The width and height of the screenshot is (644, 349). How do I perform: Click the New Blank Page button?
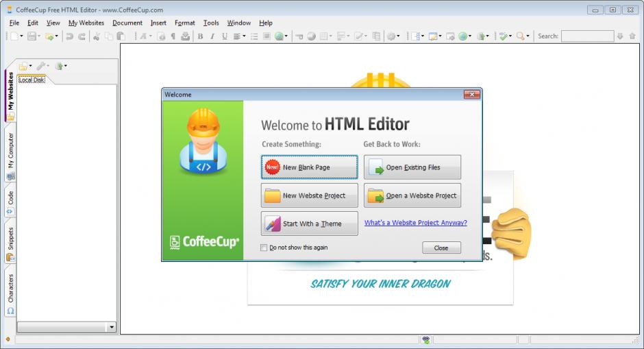309,167
